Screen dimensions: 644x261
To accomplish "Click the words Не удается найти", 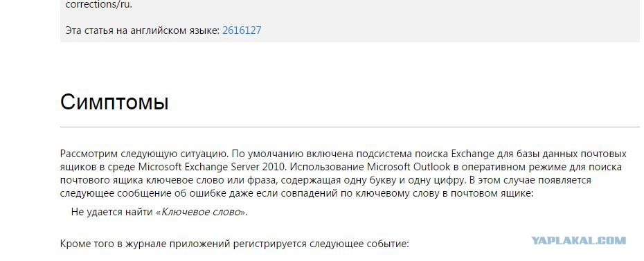I will click(x=112, y=213).
